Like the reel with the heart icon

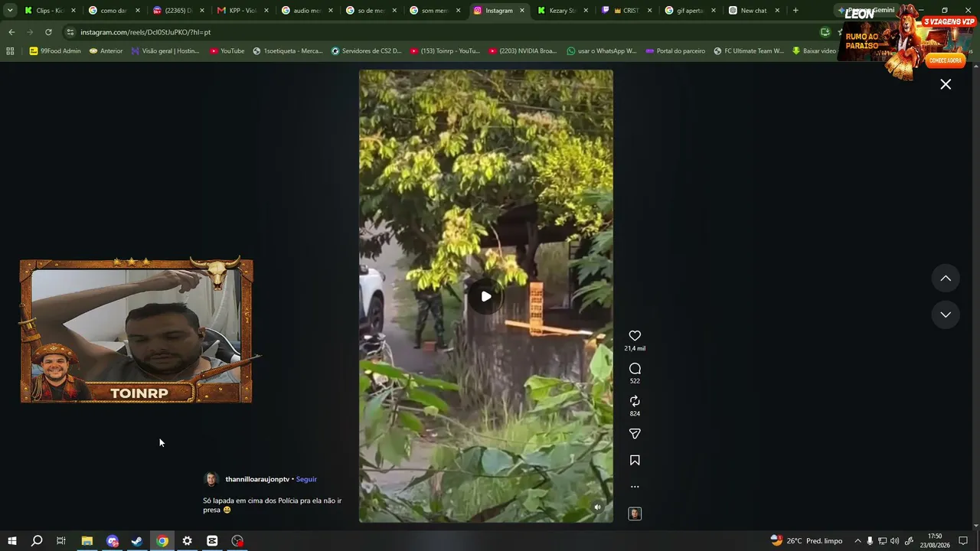[x=635, y=336]
